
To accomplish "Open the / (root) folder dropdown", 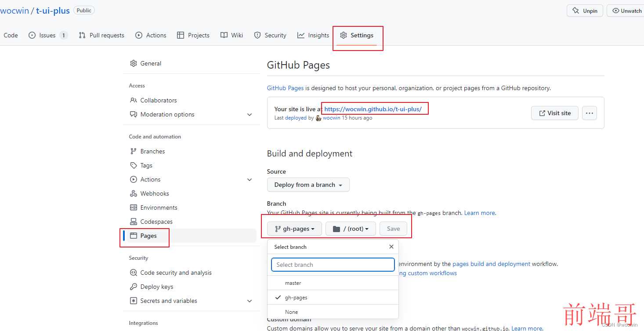I will [x=351, y=229].
